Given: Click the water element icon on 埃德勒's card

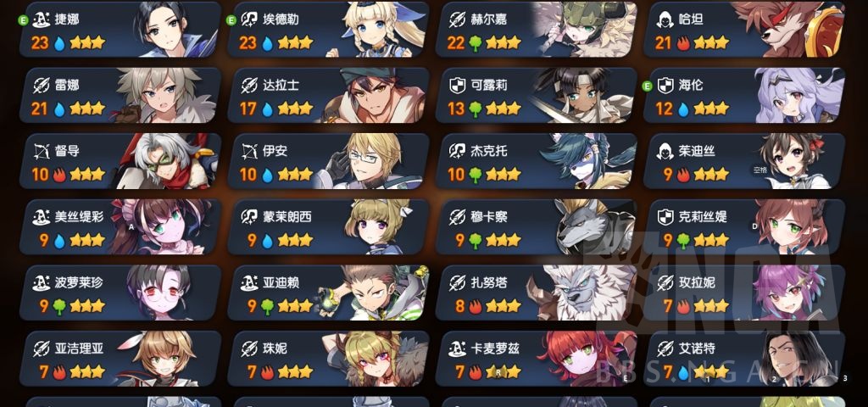Looking at the screenshot, I should click(267, 43).
